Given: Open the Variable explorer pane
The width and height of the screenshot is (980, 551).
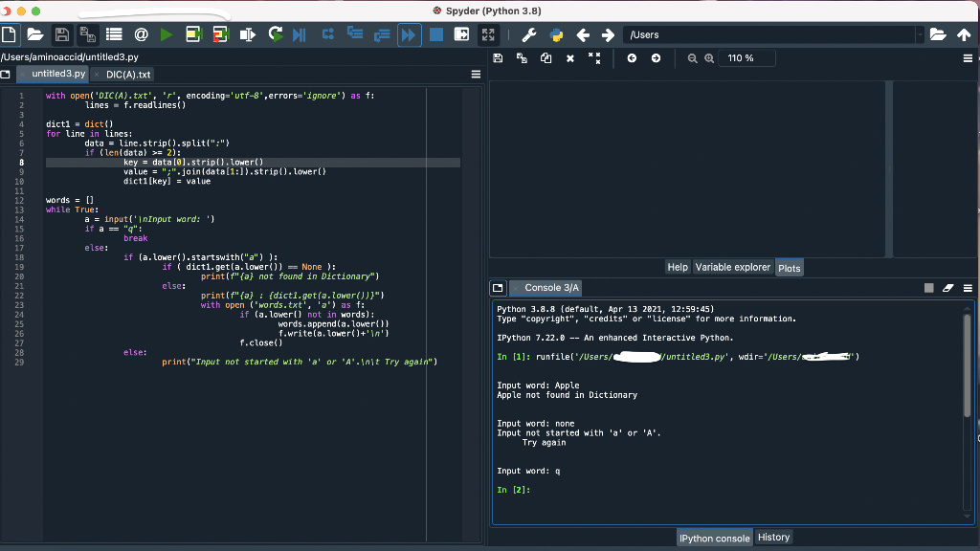Looking at the screenshot, I should 732,267.
